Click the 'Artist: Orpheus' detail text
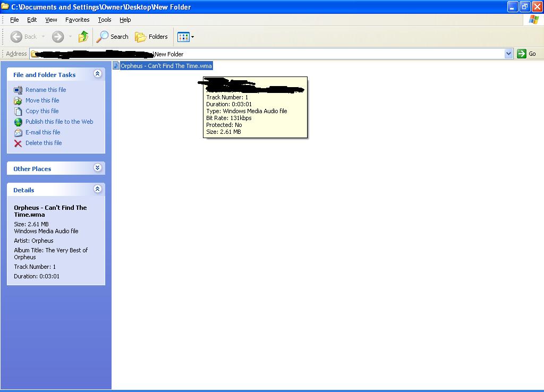544x392 pixels. coord(33,241)
